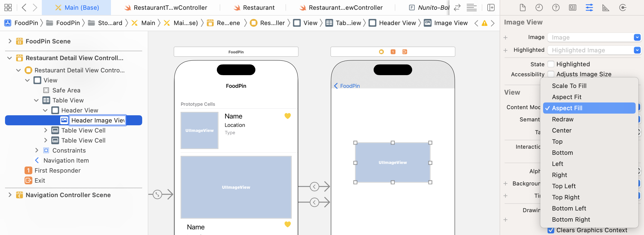Open the Nunito-Bold font tab

tap(429, 8)
